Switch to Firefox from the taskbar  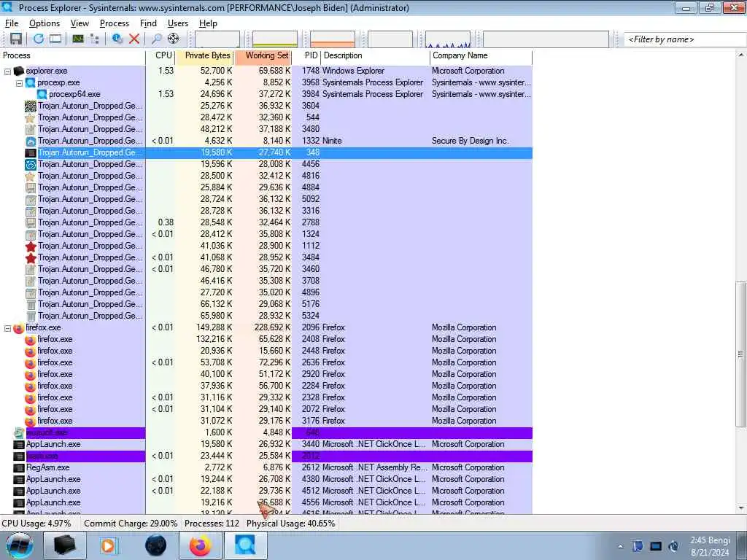[x=200, y=545]
